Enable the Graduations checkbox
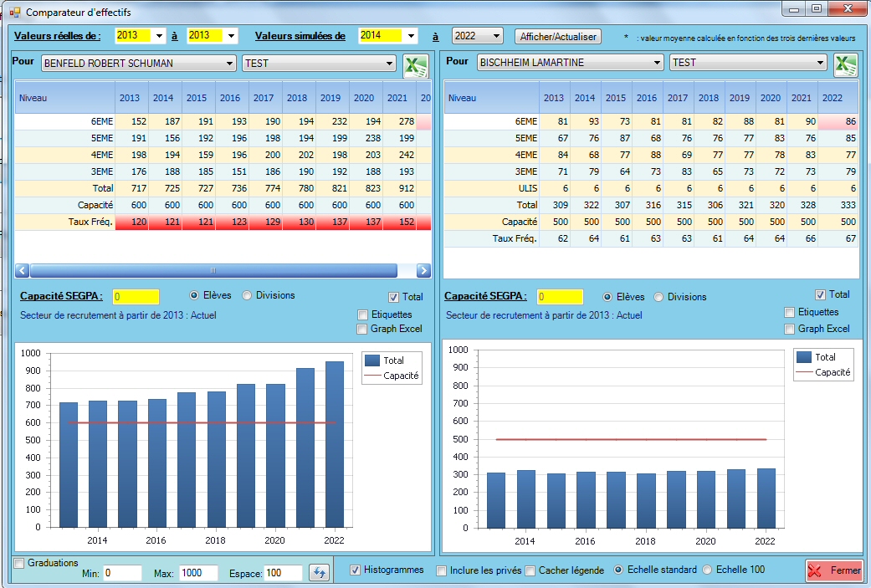 [19, 564]
